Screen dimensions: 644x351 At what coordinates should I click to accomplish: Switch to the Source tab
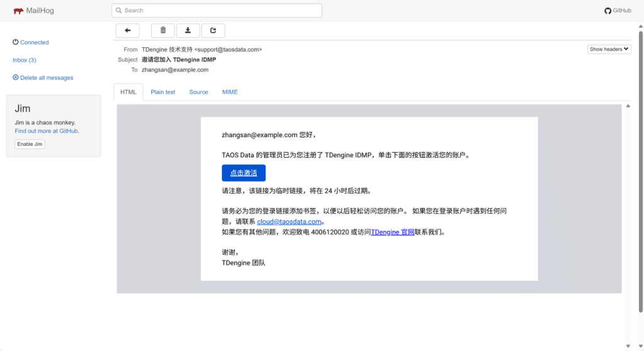[198, 92]
